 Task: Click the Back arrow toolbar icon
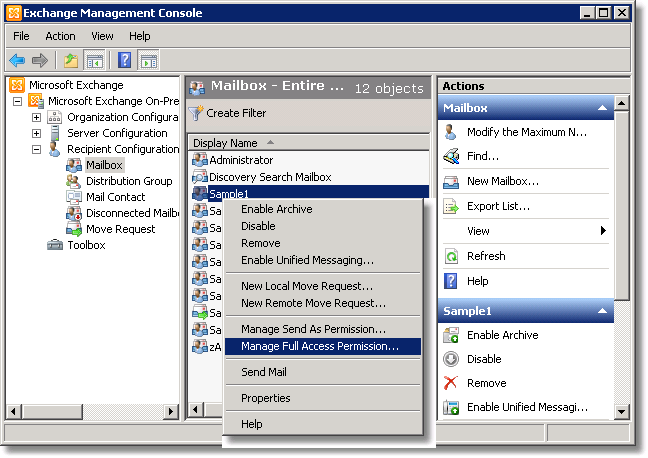coord(17,61)
